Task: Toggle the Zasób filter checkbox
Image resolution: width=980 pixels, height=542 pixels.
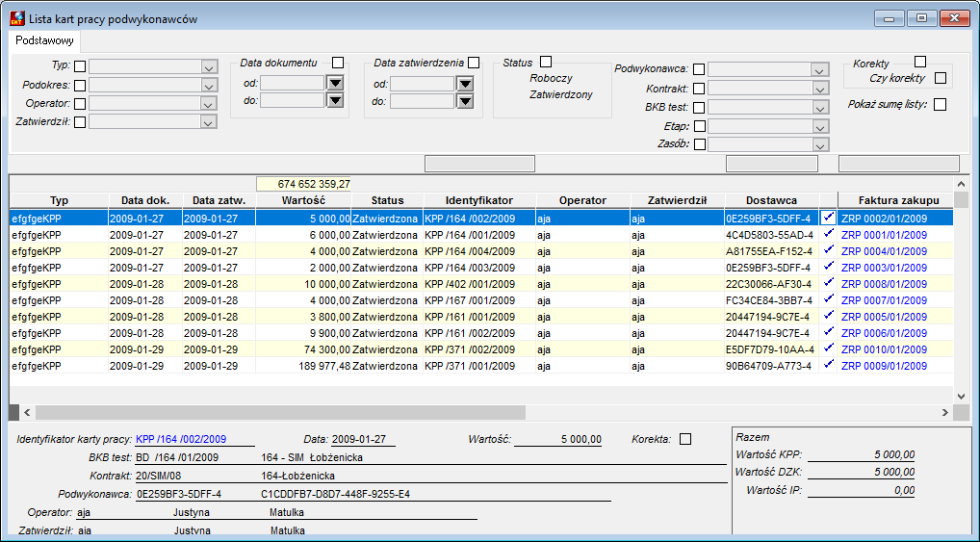Action: point(700,144)
